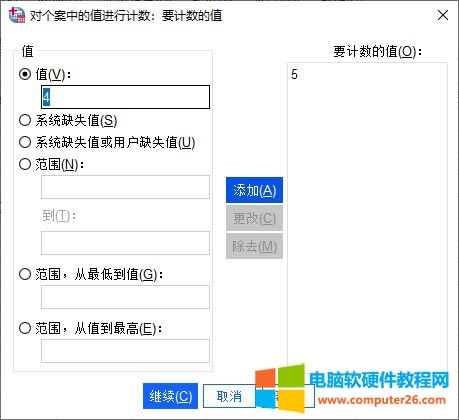Click the disabled 更改(C) button
The height and width of the screenshot is (420, 459).
pyautogui.click(x=254, y=218)
